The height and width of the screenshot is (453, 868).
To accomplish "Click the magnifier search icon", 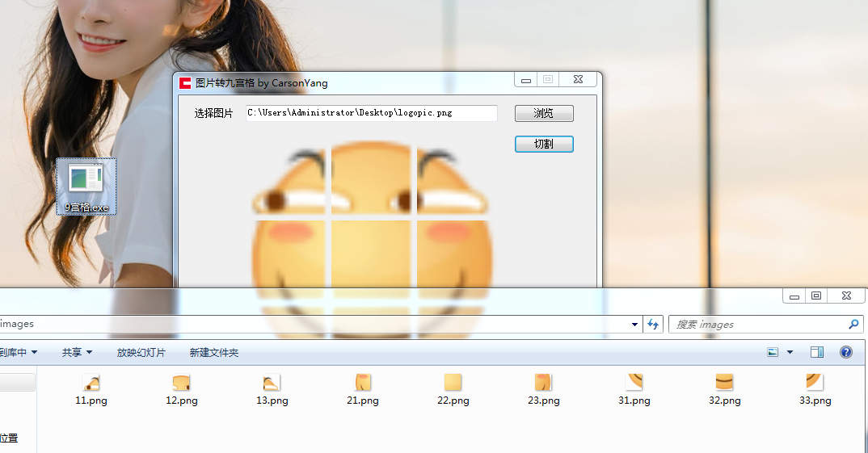I will pos(853,324).
